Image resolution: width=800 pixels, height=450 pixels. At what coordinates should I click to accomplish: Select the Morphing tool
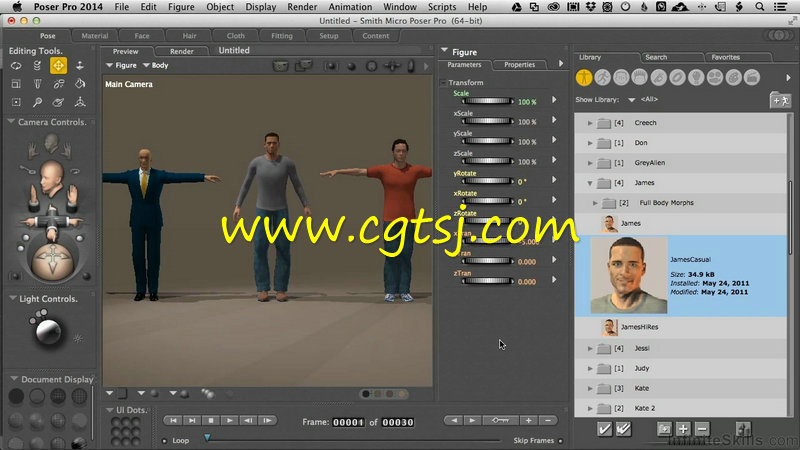pos(59,102)
